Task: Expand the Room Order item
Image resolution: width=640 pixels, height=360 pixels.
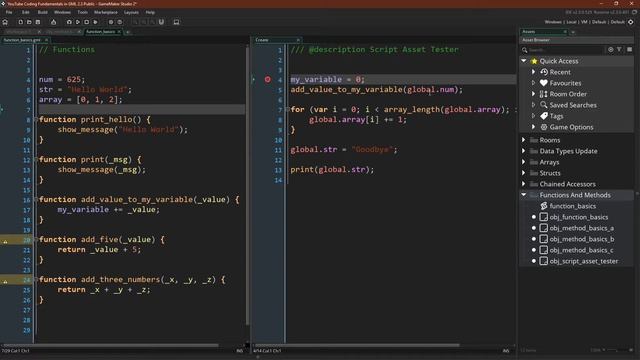Action: [x=533, y=94]
